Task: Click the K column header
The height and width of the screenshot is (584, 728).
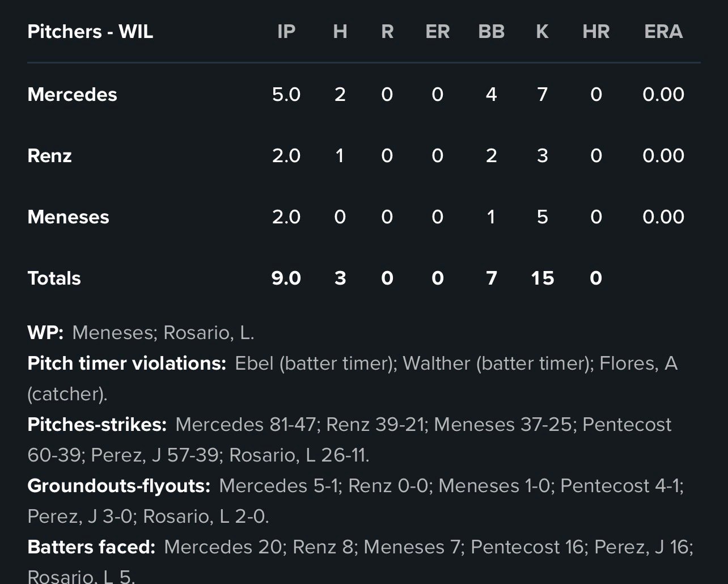Action: [542, 32]
